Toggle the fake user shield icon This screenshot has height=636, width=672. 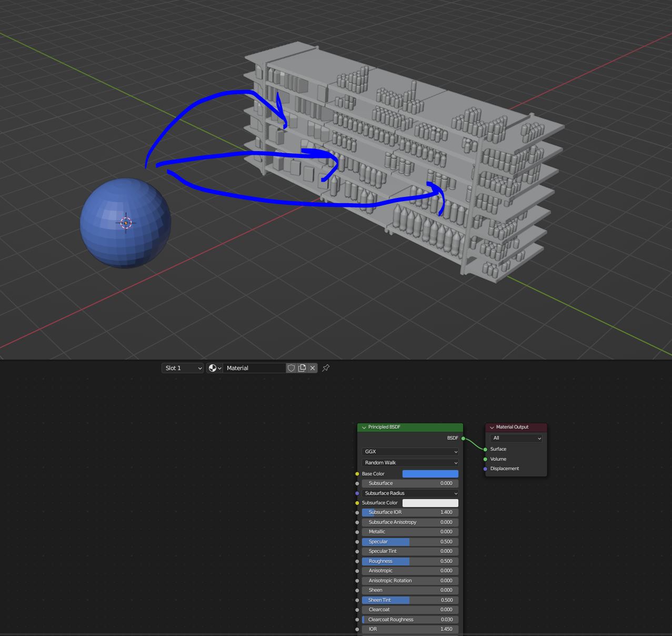point(292,368)
